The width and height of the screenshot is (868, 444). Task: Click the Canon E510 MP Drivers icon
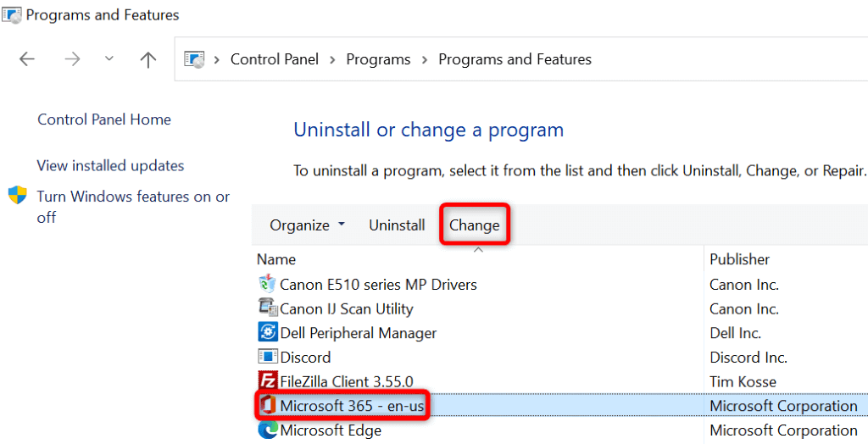tap(267, 284)
